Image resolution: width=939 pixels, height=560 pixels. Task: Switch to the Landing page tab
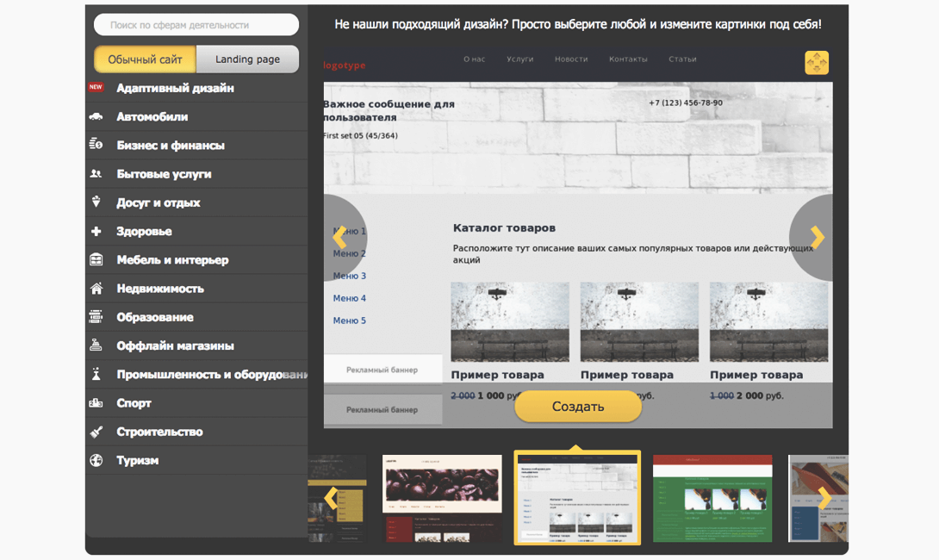pos(247,59)
